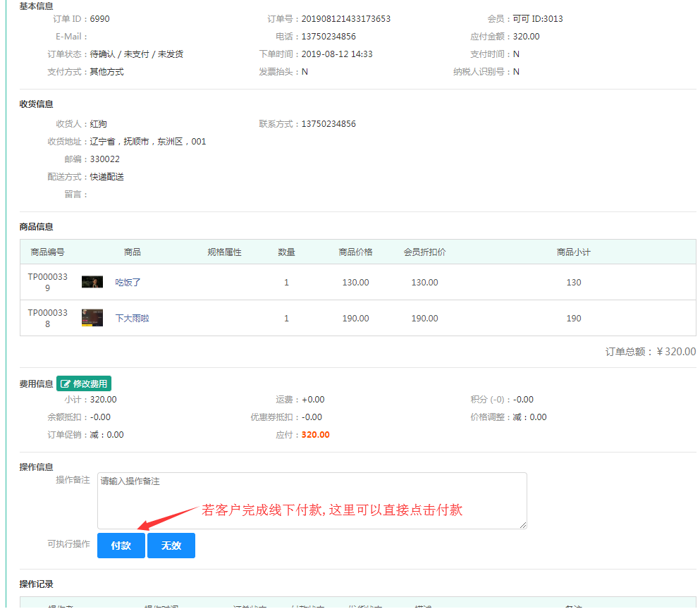Click product code TP0000339
Image resolution: width=700 pixels, height=609 pixels.
(47, 282)
